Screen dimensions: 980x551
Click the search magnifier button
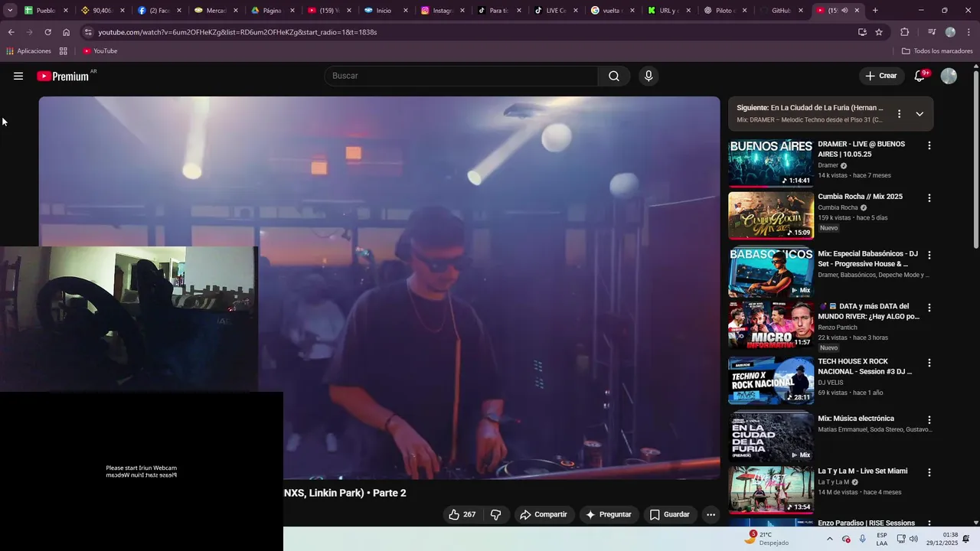614,76
